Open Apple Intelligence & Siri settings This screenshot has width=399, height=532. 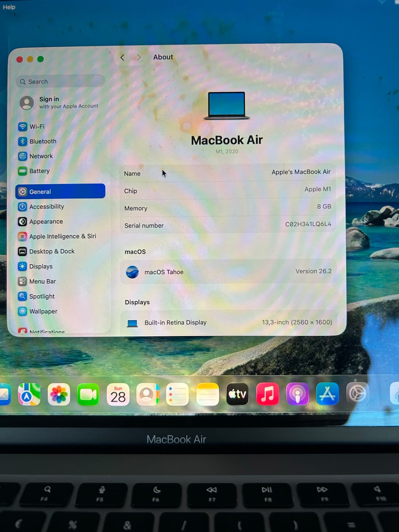[x=57, y=236]
